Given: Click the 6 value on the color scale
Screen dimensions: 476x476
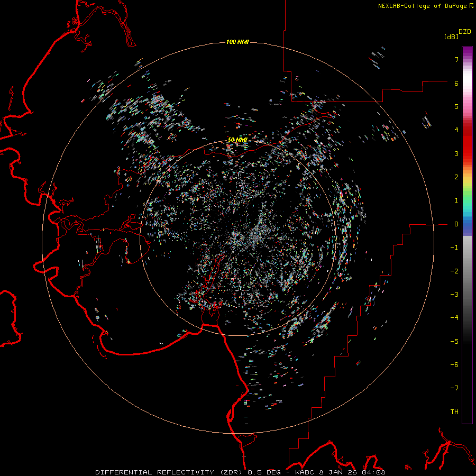Looking at the screenshot, I should pyautogui.click(x=456, y=83).
